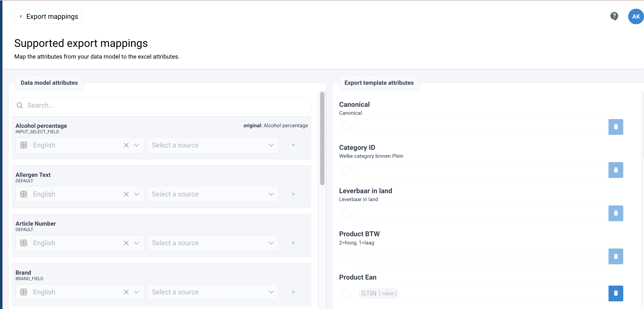Image resolution: width=644 pixels, height=309 pixels.
Task: Select the Product BTW radio button
Action: tap(346, 256)
